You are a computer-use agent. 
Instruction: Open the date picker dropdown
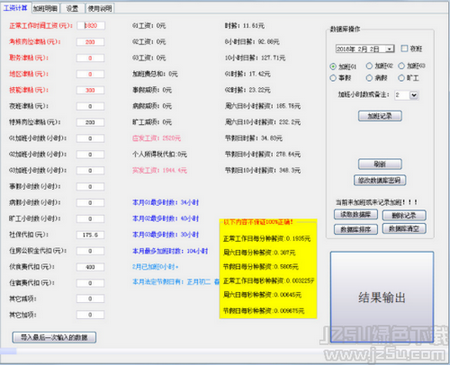tap(389, 49)
